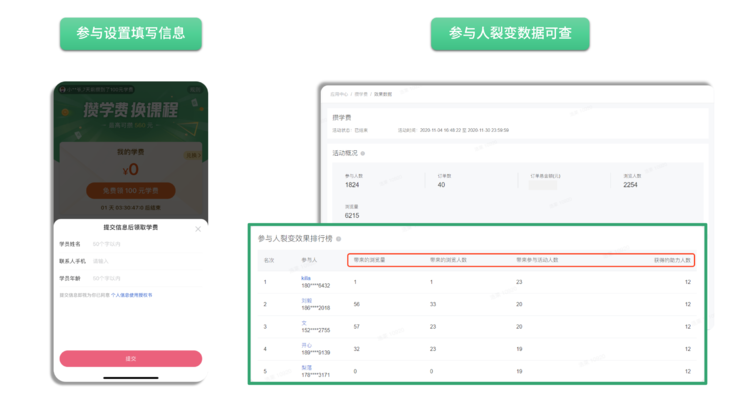Open participant killa's profile link
Screen dimensions: 730x411
306,278
